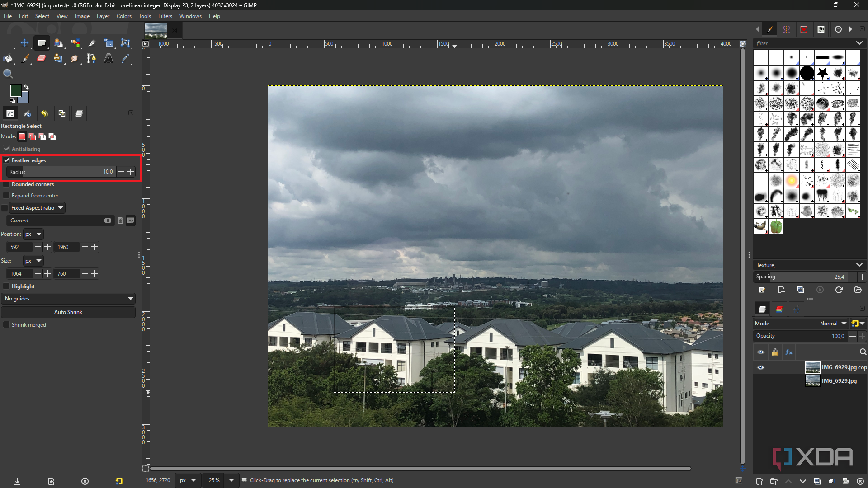Select the Select by Color tool
This screenshot has width=868, height=488.
coord(75,43)
